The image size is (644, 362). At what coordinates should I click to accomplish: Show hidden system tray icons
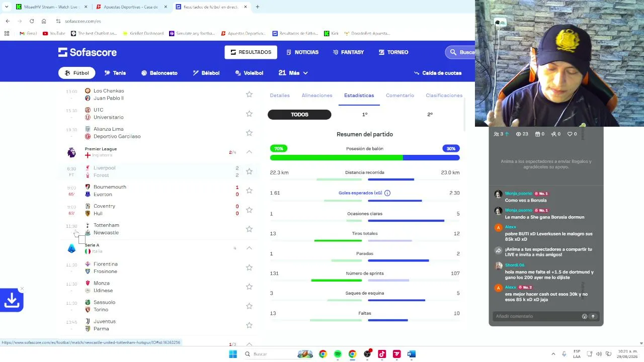pos(553,354)
